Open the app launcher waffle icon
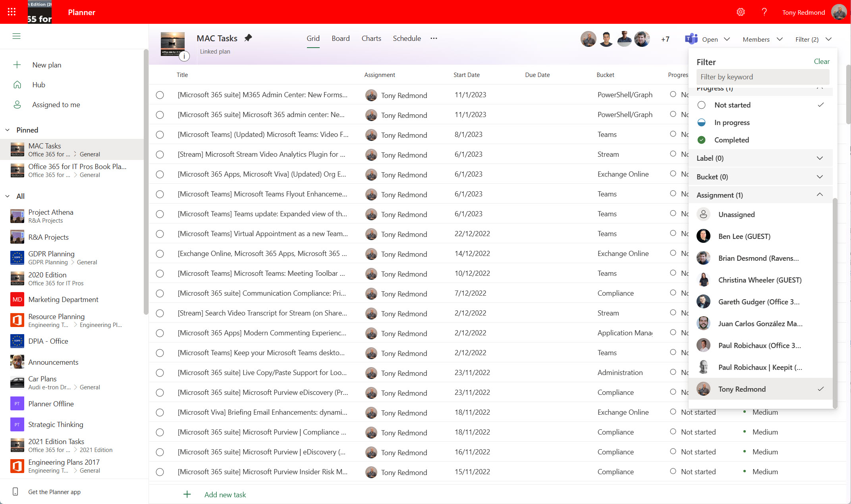 click(12, 12)
